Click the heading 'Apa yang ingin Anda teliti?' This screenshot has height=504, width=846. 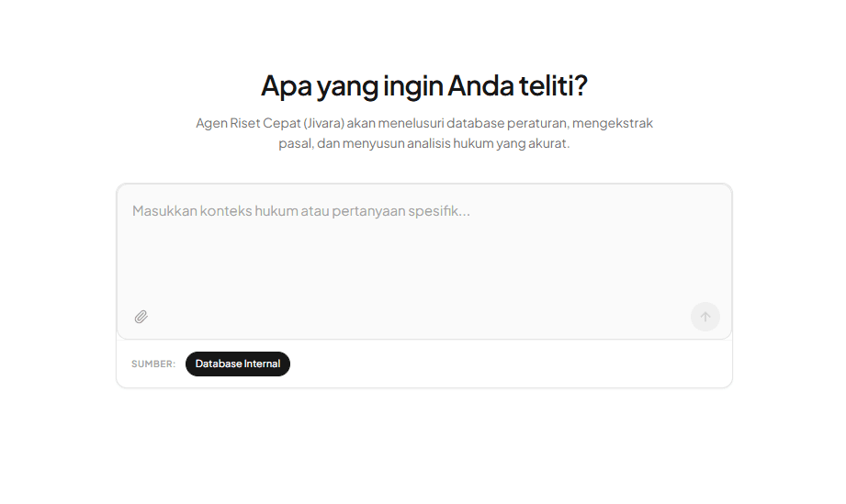pyautogui.click(x=424, y=85)
